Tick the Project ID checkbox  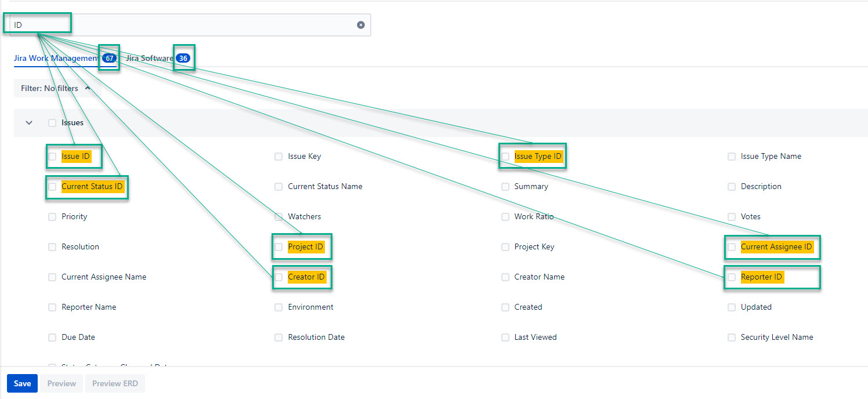[279, 247]
